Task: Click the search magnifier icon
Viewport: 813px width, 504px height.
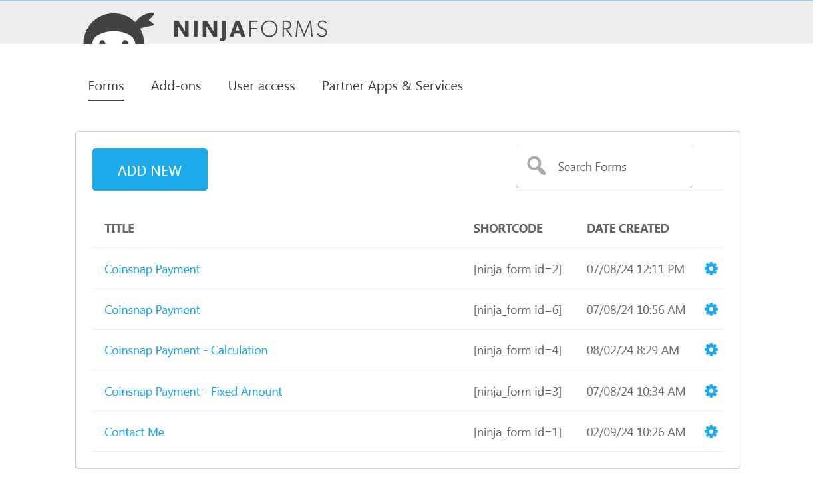Action: 536,166
